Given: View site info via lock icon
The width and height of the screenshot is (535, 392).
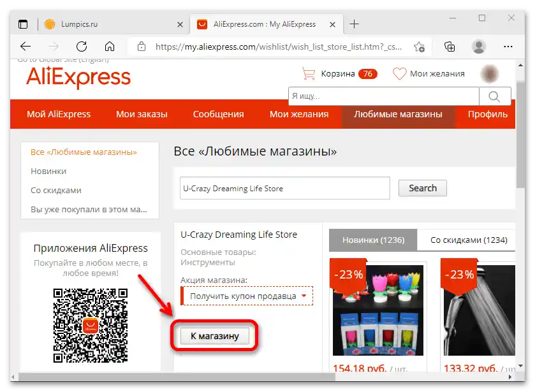Looking at the screenshot, I should click(x=142, y=47).
